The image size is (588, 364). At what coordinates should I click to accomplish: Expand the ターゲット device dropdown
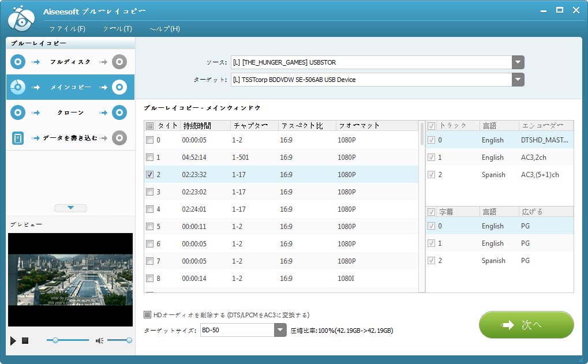pos(518,80)
